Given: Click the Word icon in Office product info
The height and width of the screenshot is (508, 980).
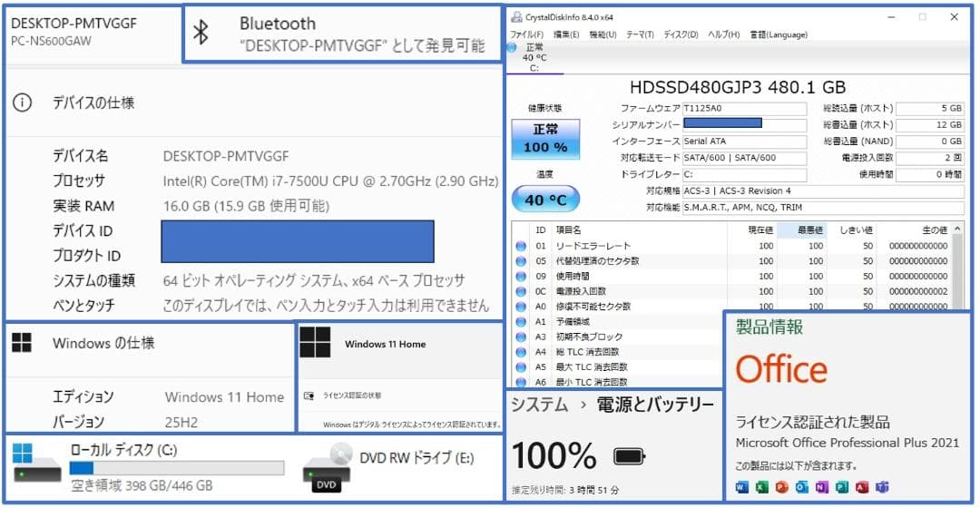Looking at the screenshot, I should pyautogui.click(x=742, y=487).
